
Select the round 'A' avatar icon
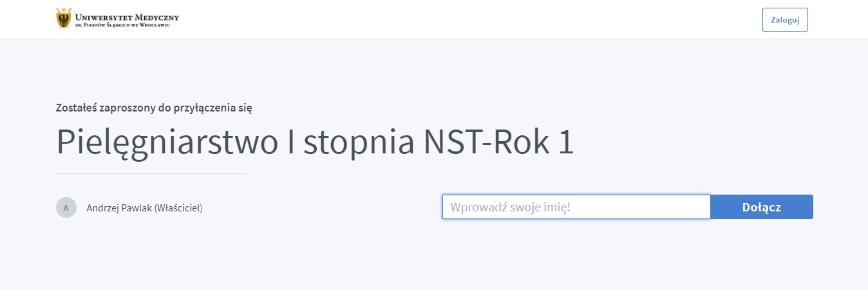(66, 208)
